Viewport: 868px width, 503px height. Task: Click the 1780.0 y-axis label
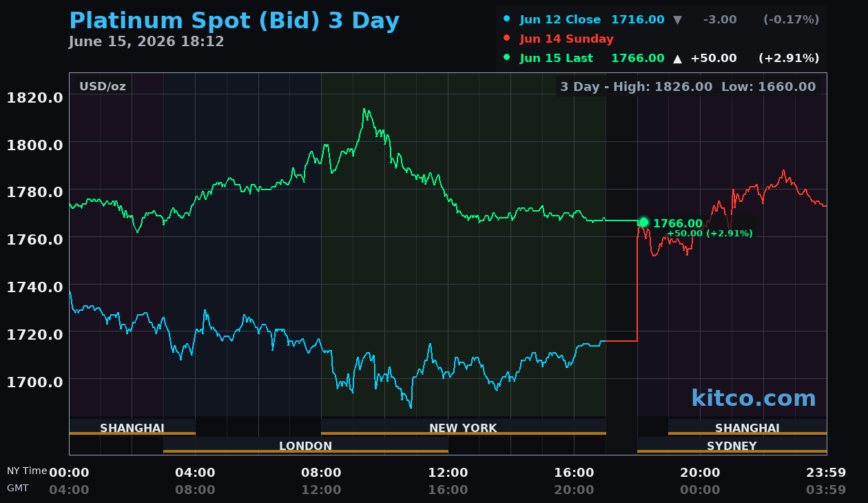[34, 192]
